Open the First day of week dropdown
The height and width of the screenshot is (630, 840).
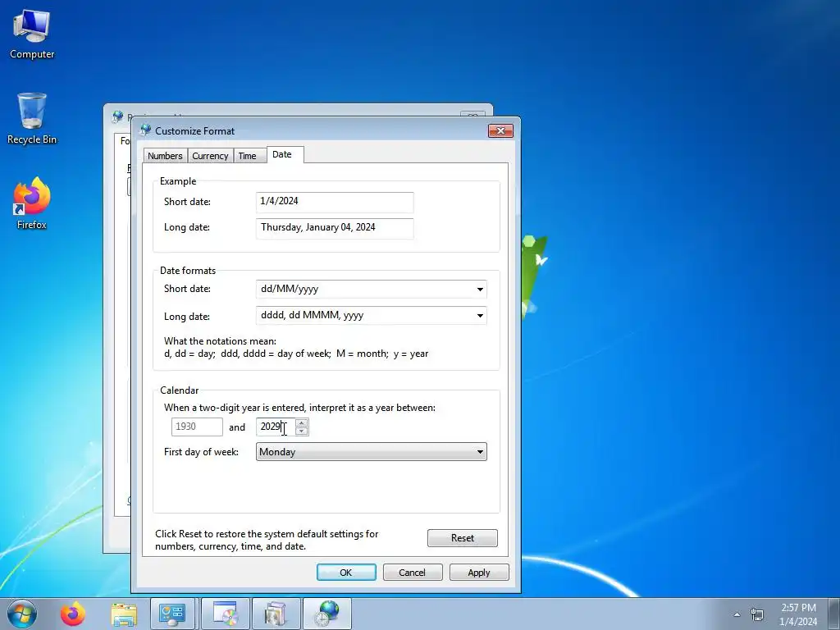pos(372,452)
